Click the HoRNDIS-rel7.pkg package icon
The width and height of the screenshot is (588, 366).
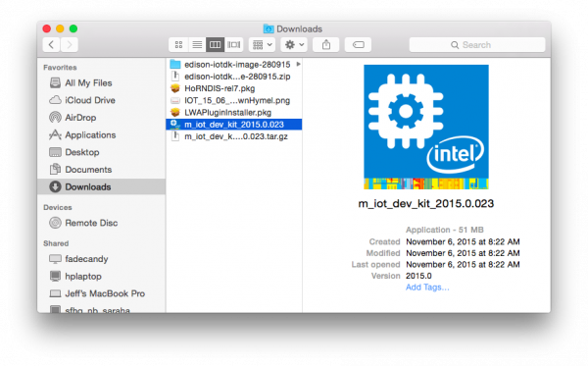175,88
